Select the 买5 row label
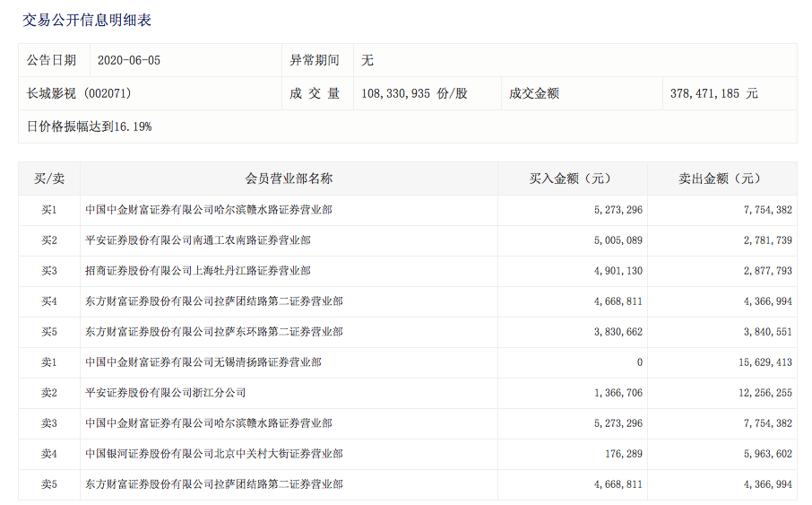This screenshot has width=812, height=505. tap(49, 332)
